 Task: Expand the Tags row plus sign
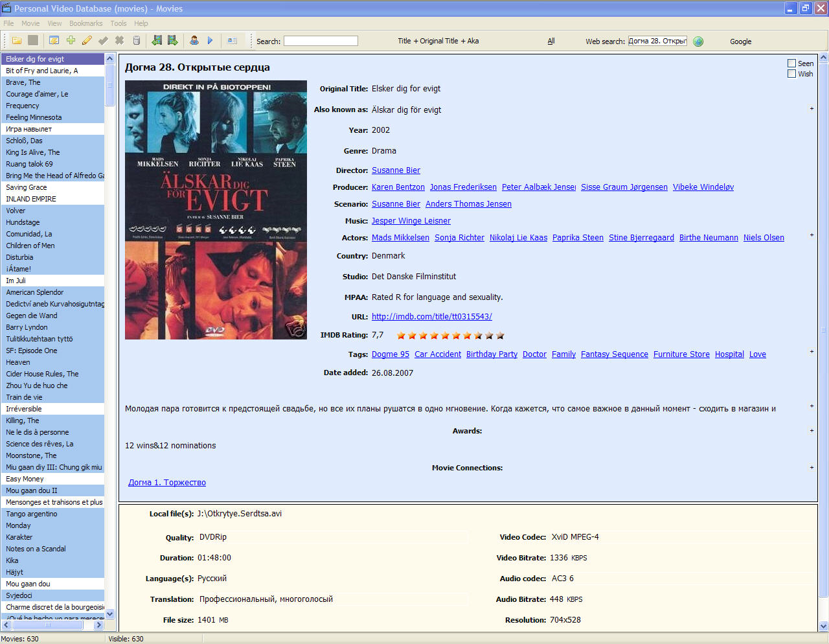[x=812, y=351]
